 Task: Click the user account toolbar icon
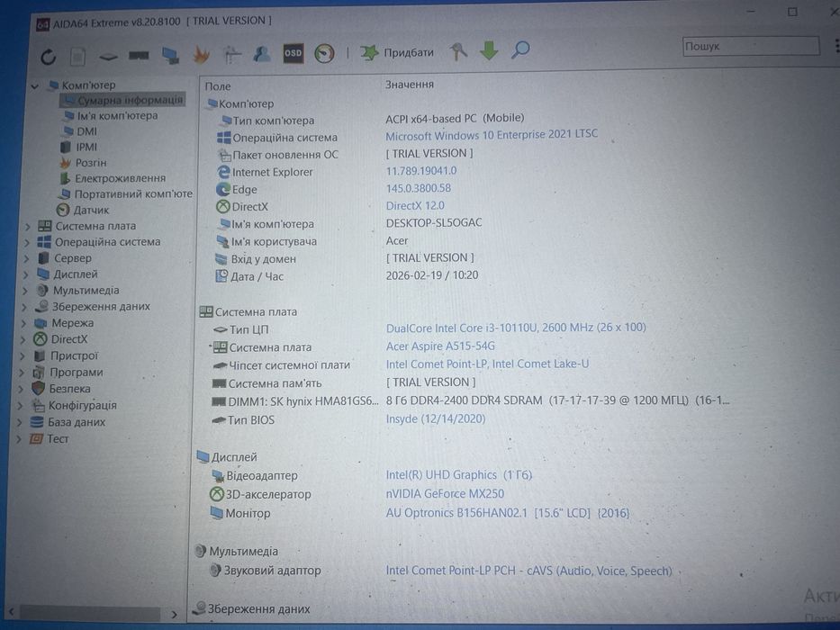pyautogui.click(x=262, y=54)
